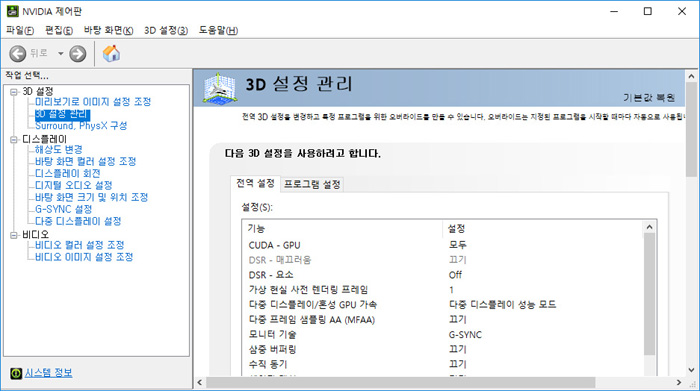Collapse the 디스플레이 tree node
700x391 pixels.
[14, 140]
